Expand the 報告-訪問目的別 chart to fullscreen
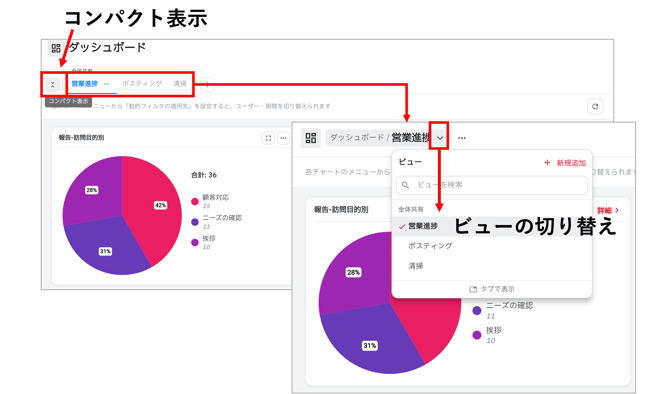This screenshot has width=670, height=394. pos(268,138)
